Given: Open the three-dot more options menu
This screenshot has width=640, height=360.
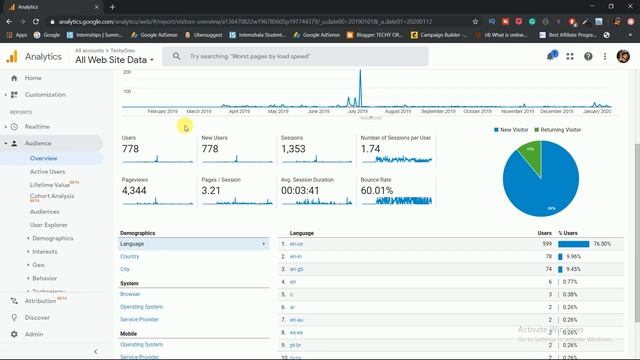Looking at the screenshot, I should coord(605,57).
